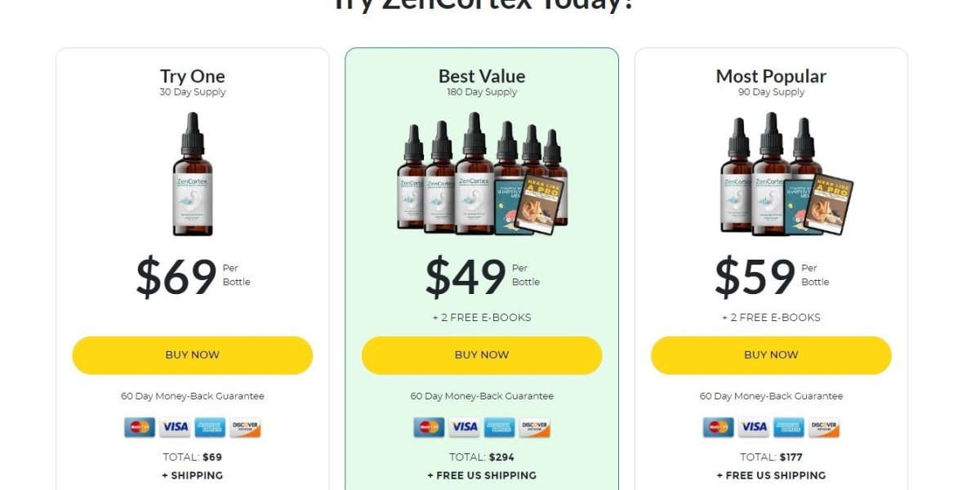Click Mastercard icon in Most Popular card
980x490 pixels.
pyautogui.click(x=719, y=427)
